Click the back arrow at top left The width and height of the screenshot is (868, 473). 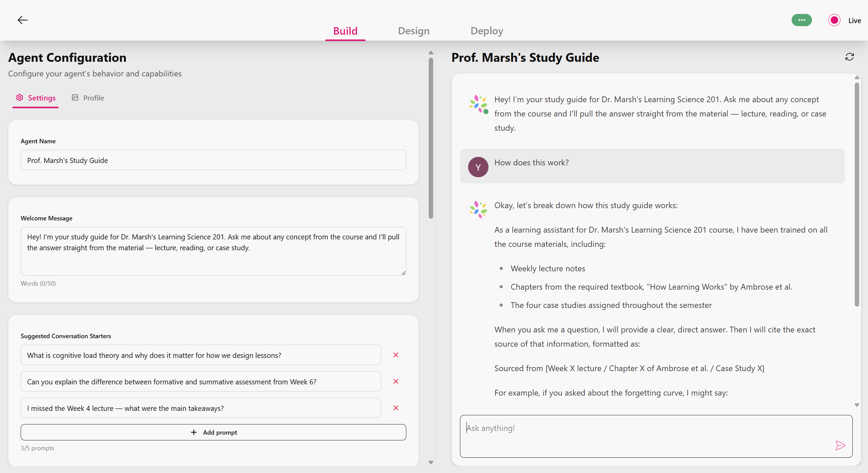22,20
